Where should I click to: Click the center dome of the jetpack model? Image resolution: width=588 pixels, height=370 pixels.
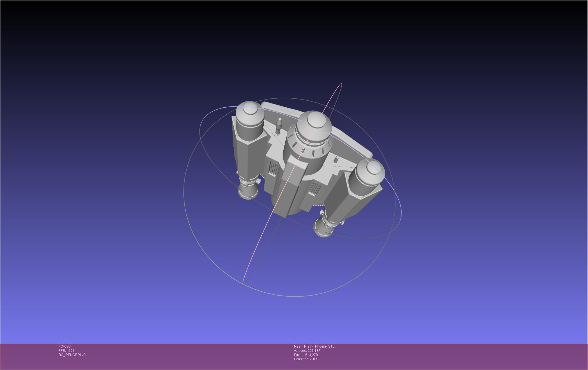(314, 126)
